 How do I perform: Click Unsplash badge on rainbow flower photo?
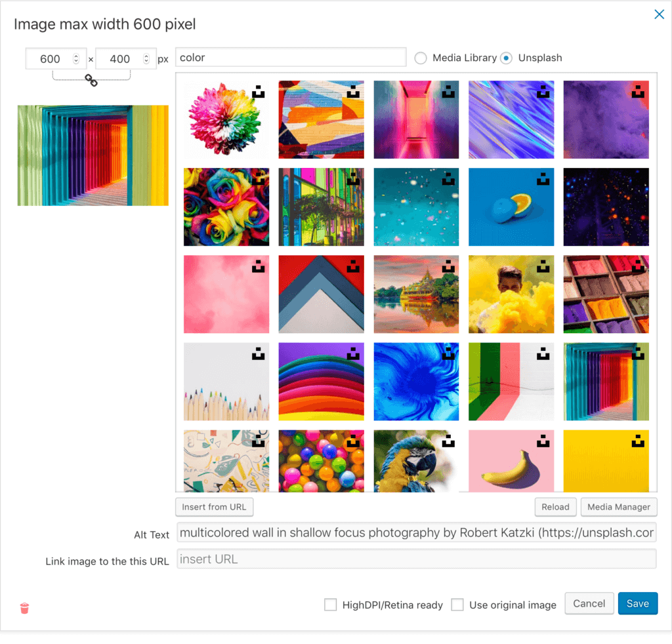259,92
